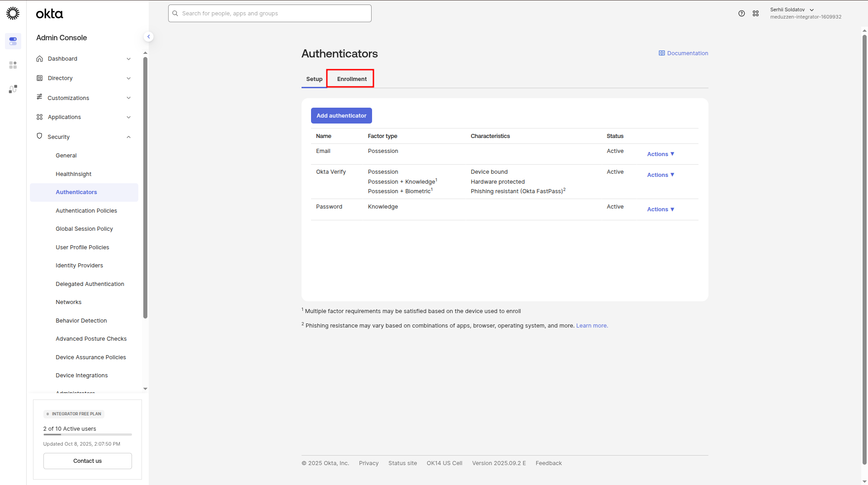
Task: Open the Privacy footer link
Action: click(x=368, y=463)
